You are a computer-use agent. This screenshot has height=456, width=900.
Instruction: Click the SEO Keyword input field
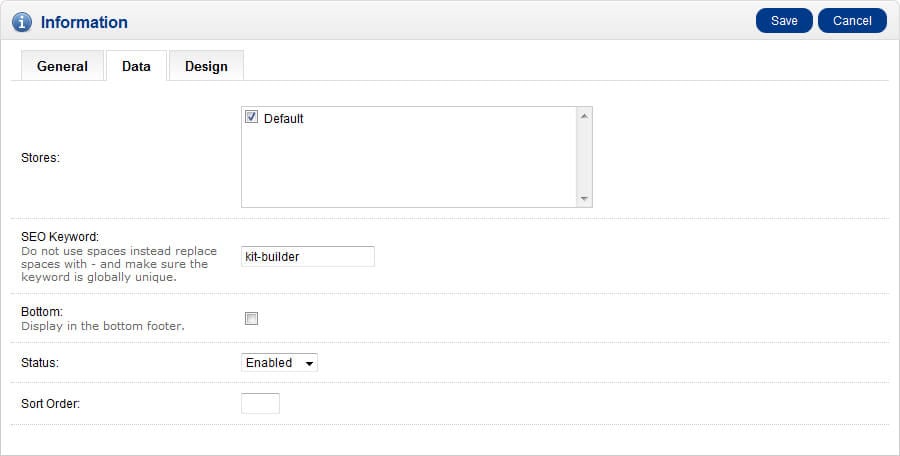click(x=308, y=256)
